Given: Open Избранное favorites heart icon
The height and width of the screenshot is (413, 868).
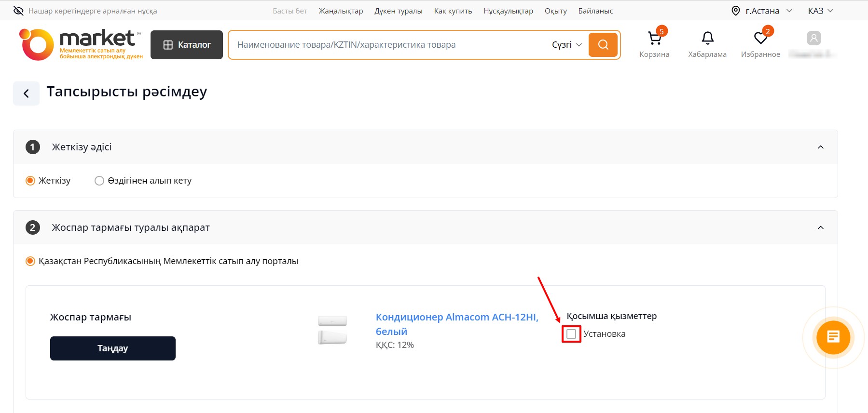Looking at the screenshot, I should pyautogui.click(x=760, y=39).
